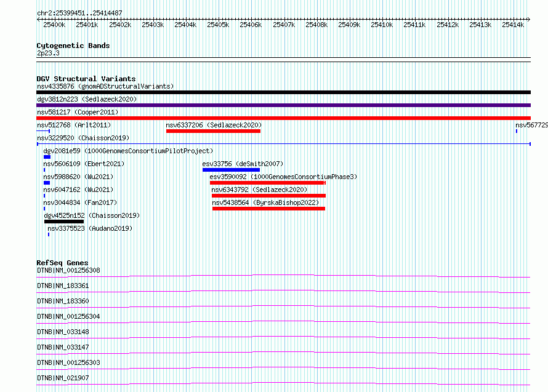Click ruler position 25404k
The height and width of the screenshot is (392, 548).
(185, 25)
